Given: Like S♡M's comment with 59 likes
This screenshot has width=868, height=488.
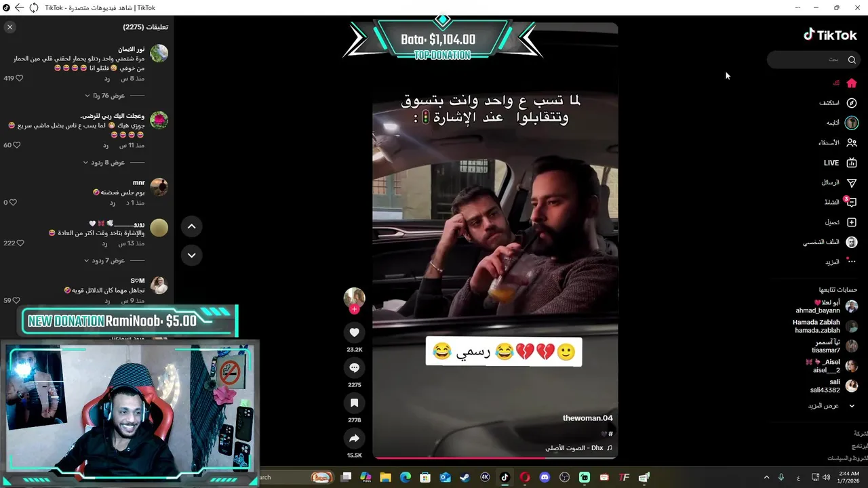Looking at the screenshot, I should (x=17, y=300).
